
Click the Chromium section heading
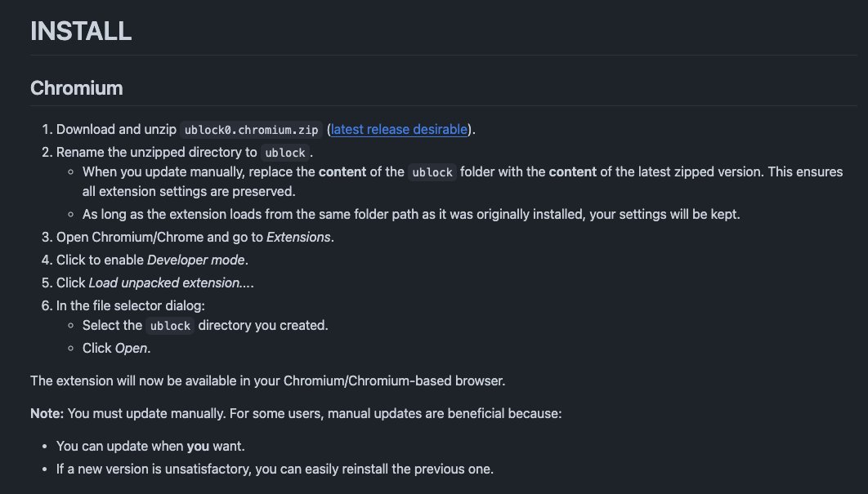click(x=76, y=88)
